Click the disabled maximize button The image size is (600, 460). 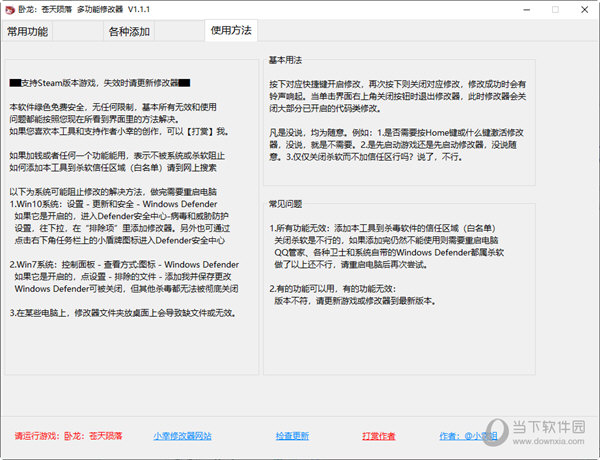[555, 10]
